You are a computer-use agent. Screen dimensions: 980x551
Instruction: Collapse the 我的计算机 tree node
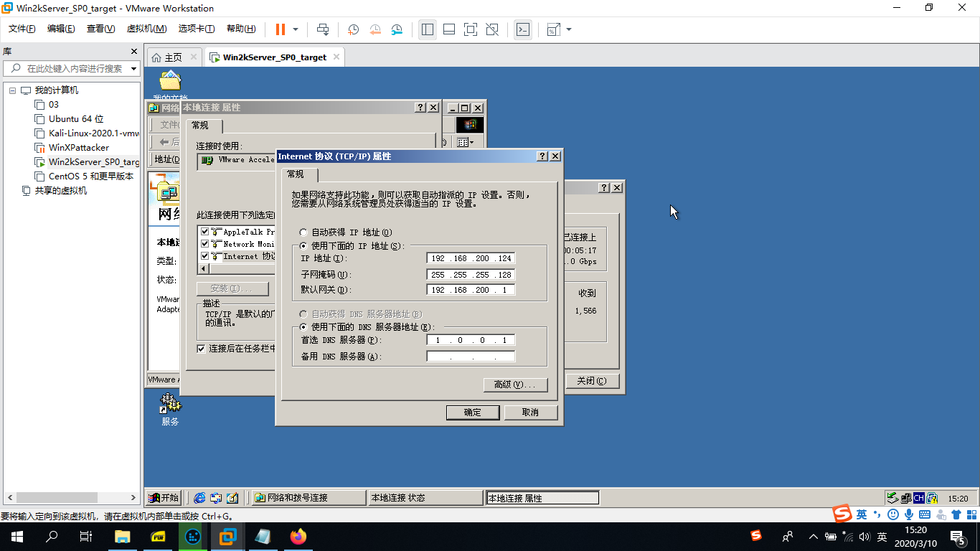pos(12,90)
